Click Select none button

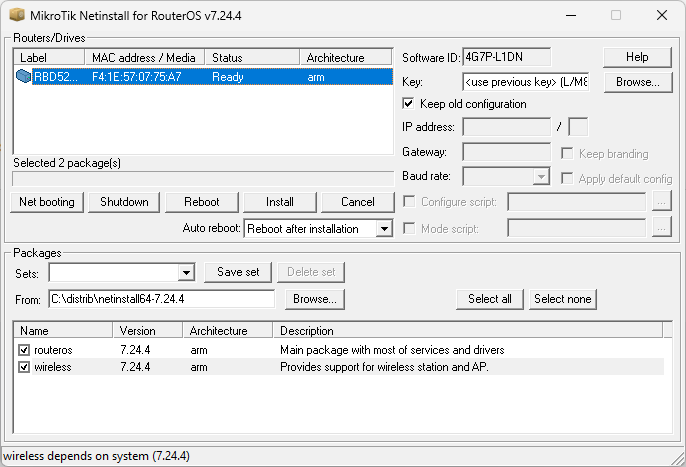[563, 299]
